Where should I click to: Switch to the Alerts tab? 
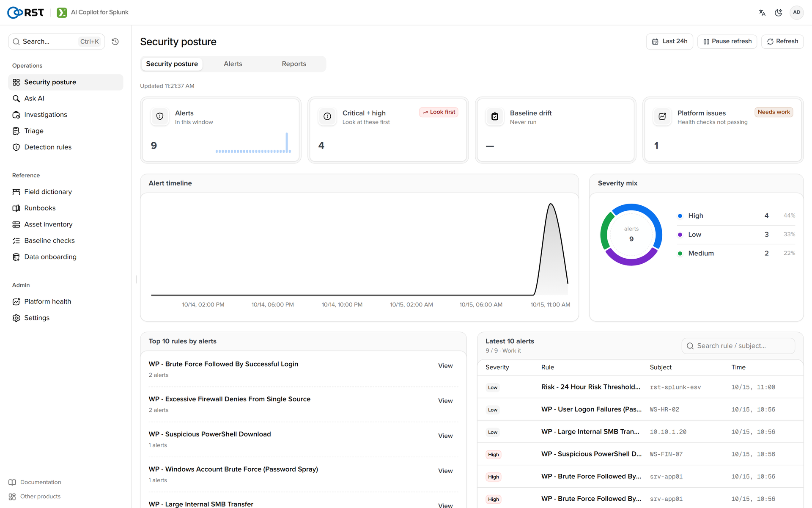tap(233, 64)
